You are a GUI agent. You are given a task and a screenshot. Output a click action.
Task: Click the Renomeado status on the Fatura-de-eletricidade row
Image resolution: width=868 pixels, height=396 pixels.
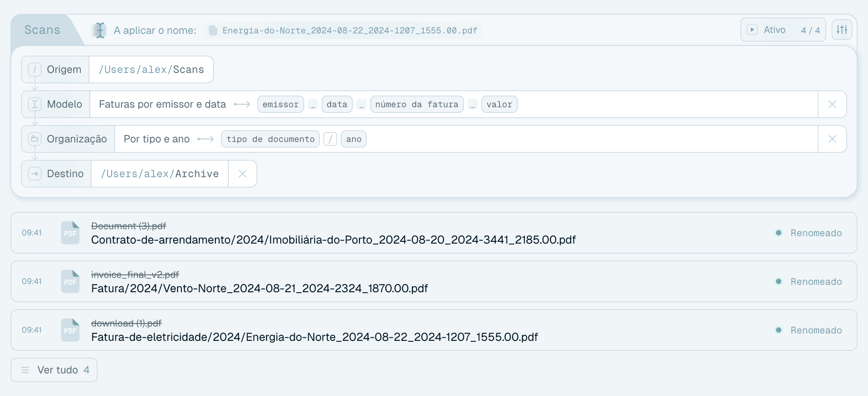coord(809,330)
